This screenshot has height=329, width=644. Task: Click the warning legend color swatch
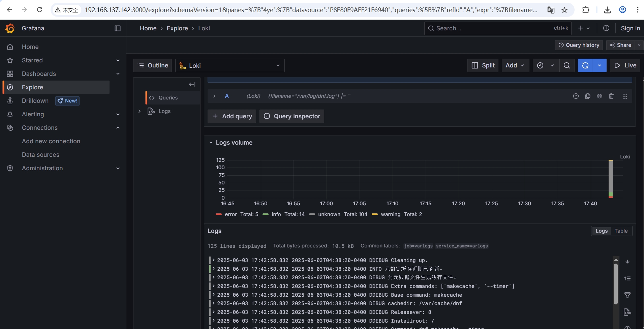pyautogui.click(x=374, y=214)
